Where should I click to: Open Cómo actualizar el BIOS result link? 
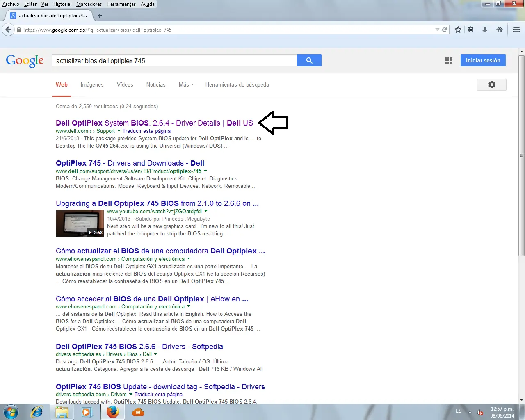point(160,251)
